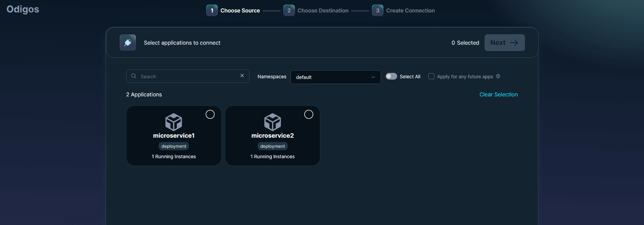Open the Namespaces dropdown
This screenshot has width=644, height=225.
(335, 77)
